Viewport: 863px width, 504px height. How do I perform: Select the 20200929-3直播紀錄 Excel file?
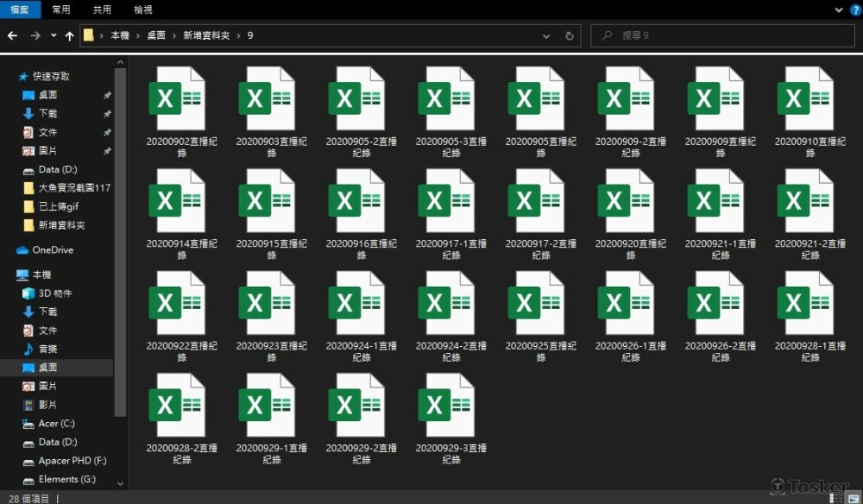click(446, 405)
